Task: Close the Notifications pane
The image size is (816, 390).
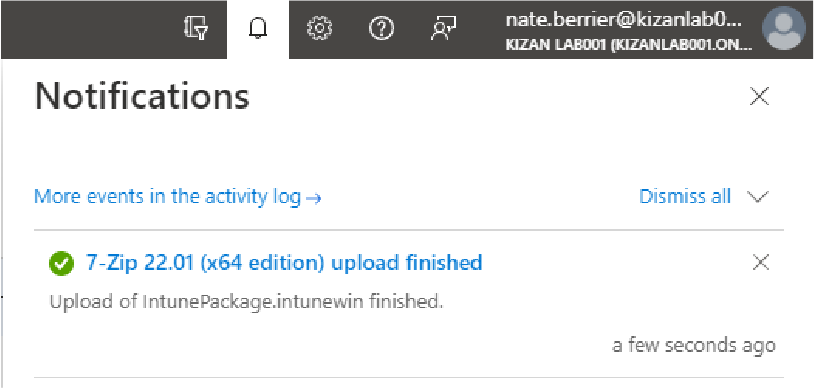Action: pos(759,96)
